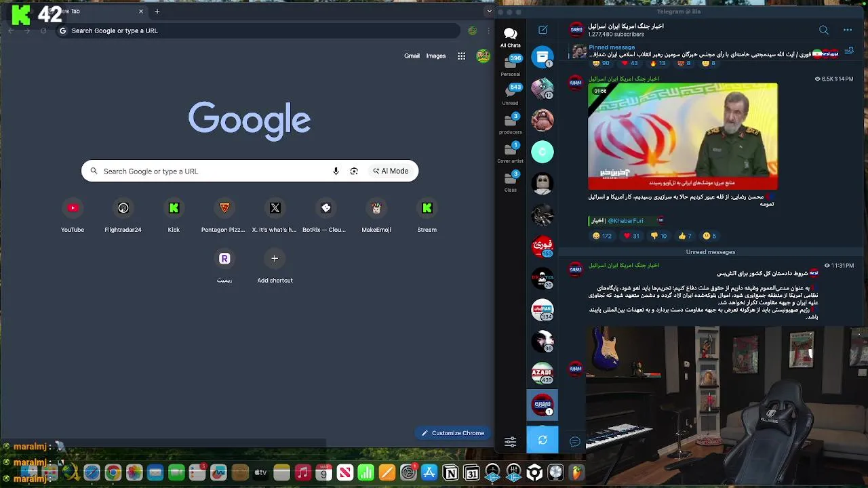Image resolution: width=868 pixels, height=488 pixels.
Task: Toggle the heart reaction with 43
Action: [x=629, y=63]
